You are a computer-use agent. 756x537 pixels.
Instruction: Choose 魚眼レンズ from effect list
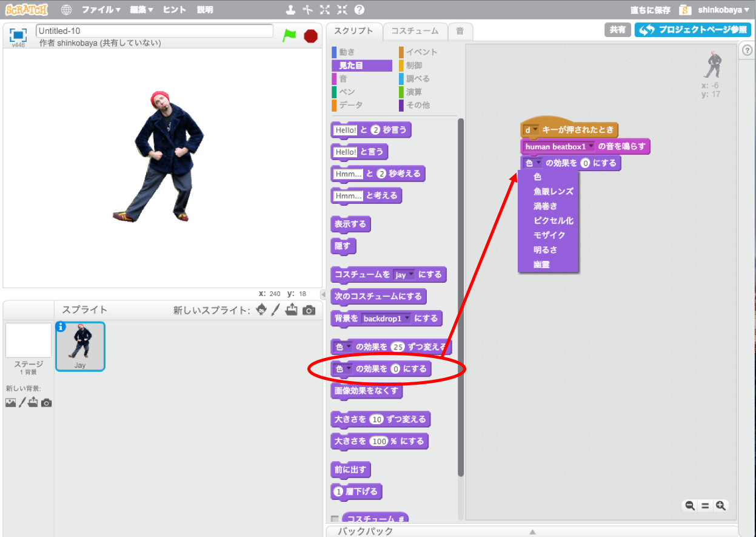tap(553, 192)
